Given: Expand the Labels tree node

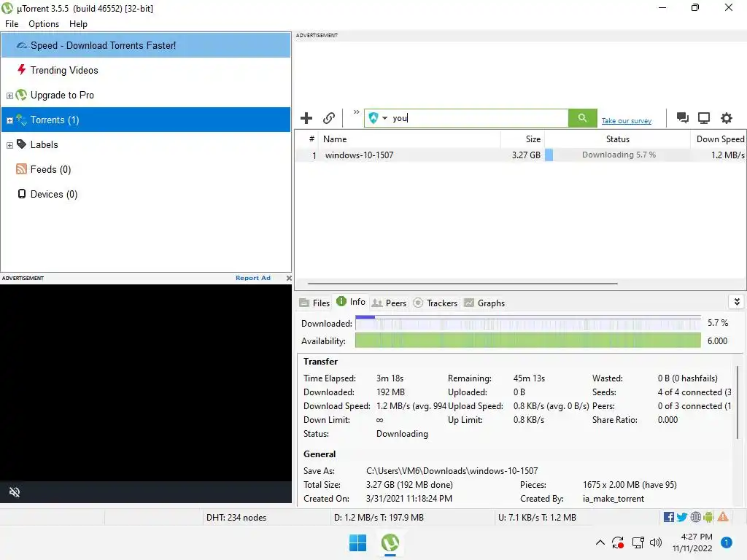Looking at the screenshot, I should point(9,145).
